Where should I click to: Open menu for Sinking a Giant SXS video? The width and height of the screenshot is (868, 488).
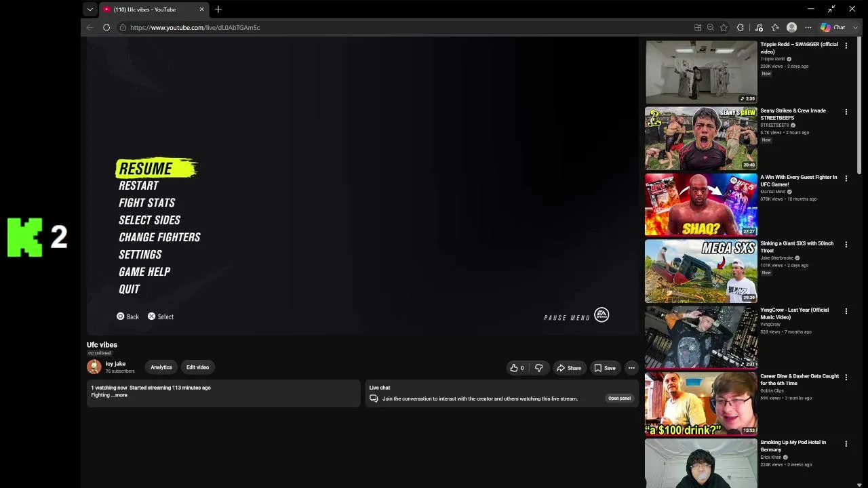(x=846, y=244)
